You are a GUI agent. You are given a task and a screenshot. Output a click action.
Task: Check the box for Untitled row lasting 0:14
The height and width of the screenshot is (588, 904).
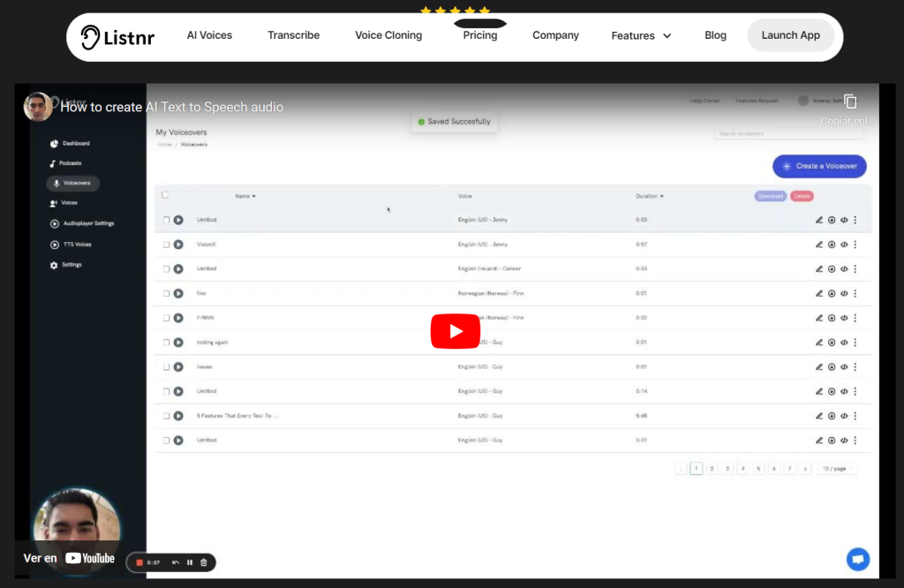tap(166, 391)
